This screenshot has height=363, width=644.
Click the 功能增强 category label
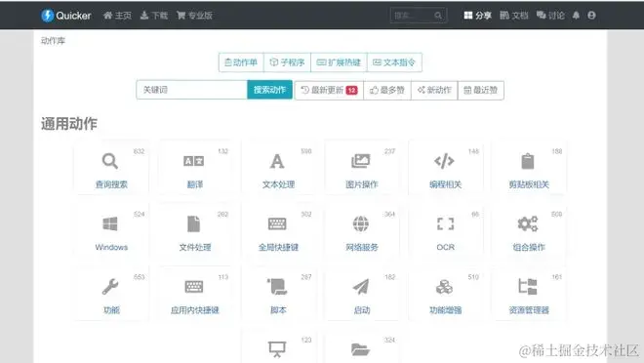(x=446, y=310)
